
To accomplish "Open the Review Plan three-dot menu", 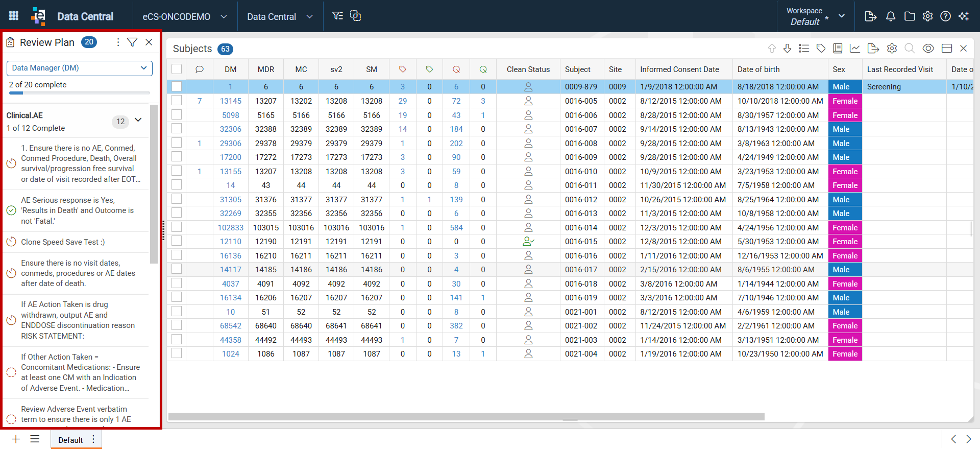I will (x=118, y=42).
